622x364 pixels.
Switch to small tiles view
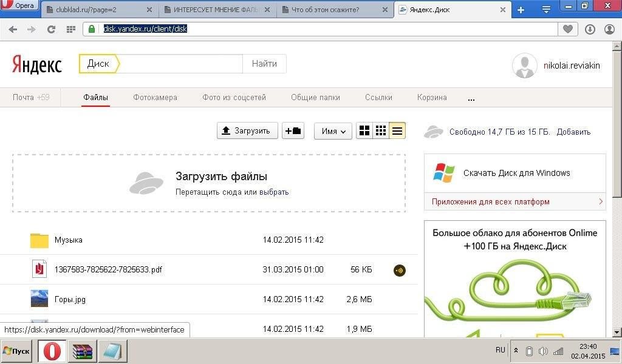pos(381,130)
